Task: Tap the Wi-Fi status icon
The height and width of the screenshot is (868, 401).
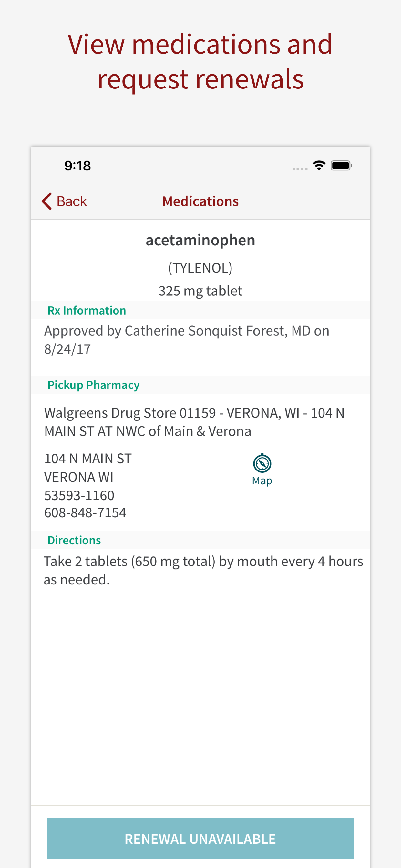Action: pos(318,165)
